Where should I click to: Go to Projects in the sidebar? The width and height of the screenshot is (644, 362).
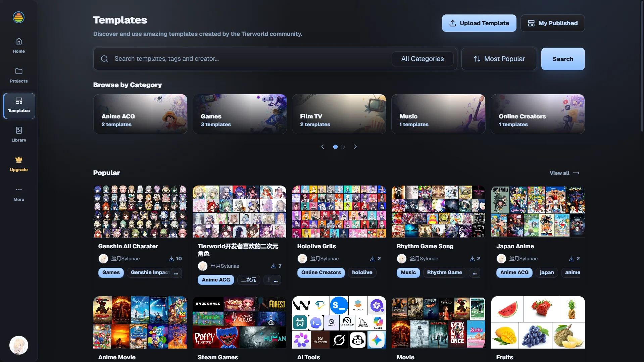click(19, 75)
